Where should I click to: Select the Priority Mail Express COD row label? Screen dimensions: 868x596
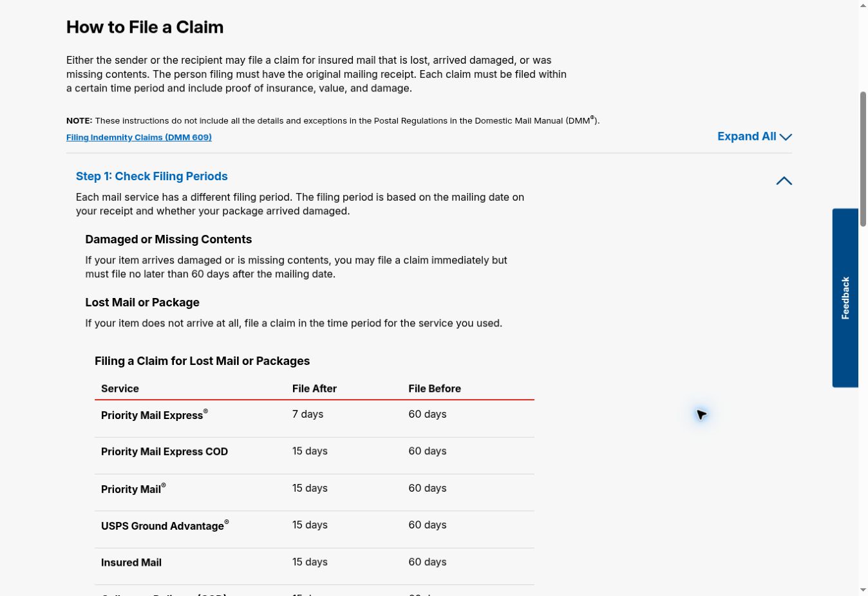pyautogui.click(x=164, y=452)
